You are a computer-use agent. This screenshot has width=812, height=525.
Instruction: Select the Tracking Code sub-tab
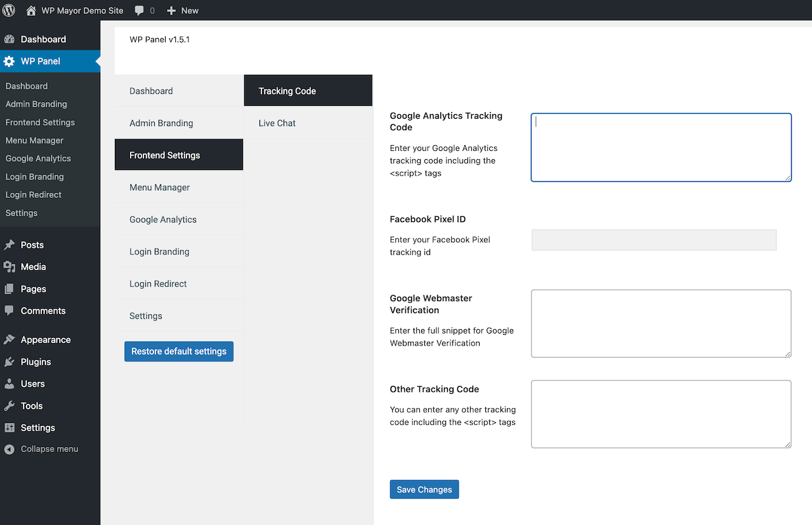point(308,91)
